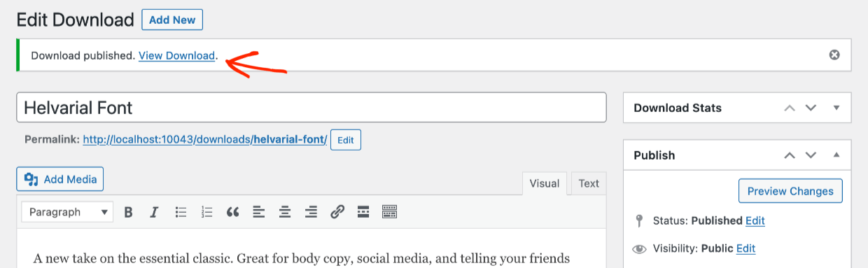Viewport: 868px width, 268px height.
Task: Insert a bulleted list
Action: 181,212
